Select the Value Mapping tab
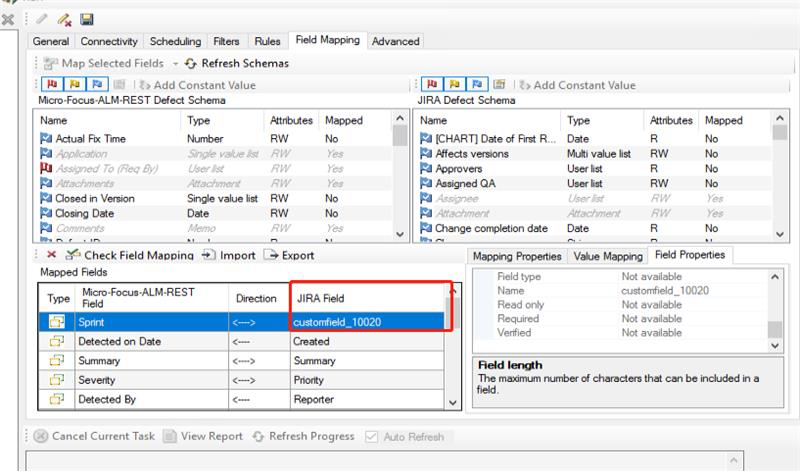800x471 pixels. click(x=608, y=256)
